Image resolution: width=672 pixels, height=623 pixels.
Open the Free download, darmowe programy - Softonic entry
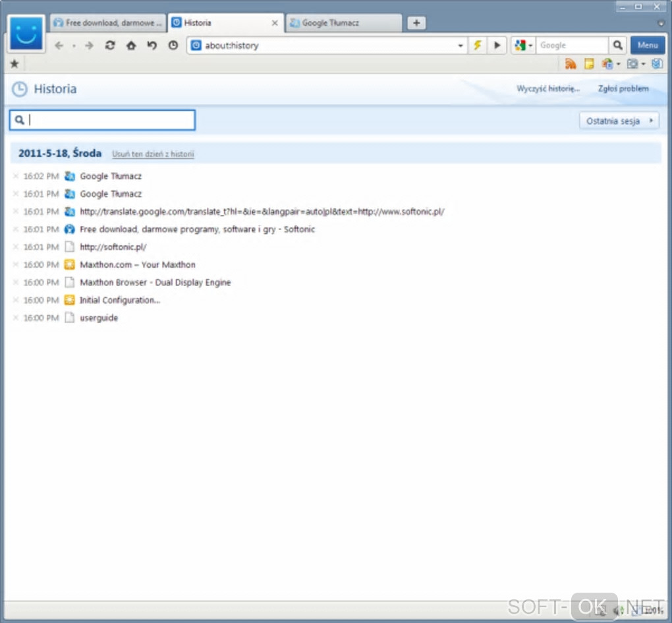click(x=197, y=229)
